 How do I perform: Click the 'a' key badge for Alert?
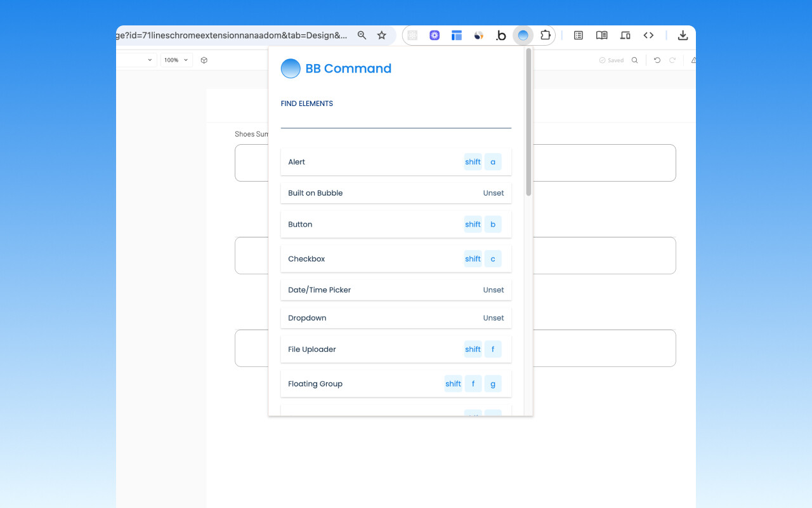(x=493, y=162)
